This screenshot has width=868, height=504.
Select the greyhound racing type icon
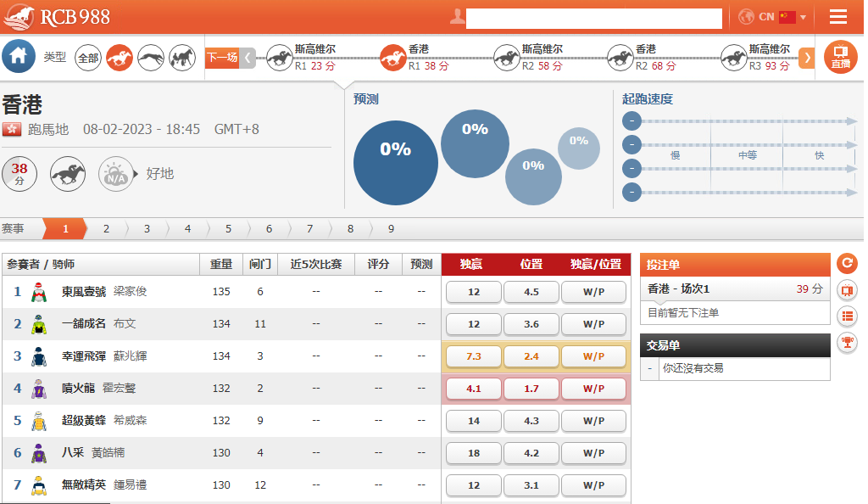151,58
